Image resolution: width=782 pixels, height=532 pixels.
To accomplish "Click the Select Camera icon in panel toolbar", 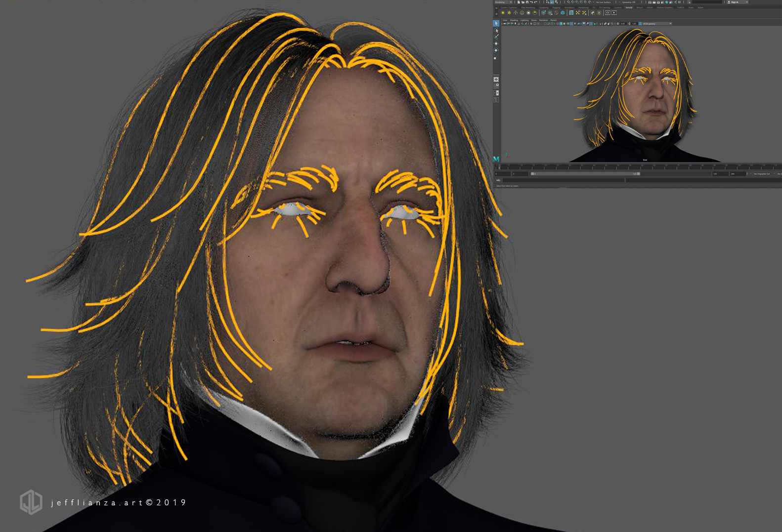I will [505, 24].
